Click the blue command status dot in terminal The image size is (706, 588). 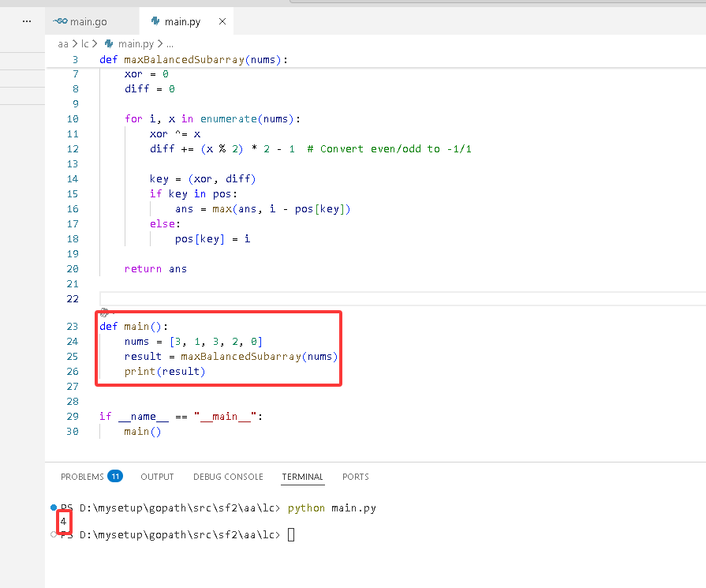54,507
